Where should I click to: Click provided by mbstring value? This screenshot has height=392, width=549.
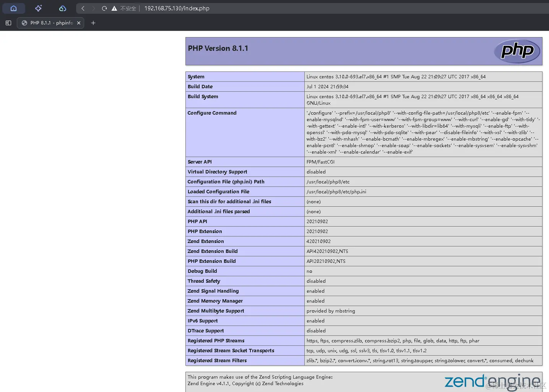(331, 311)
